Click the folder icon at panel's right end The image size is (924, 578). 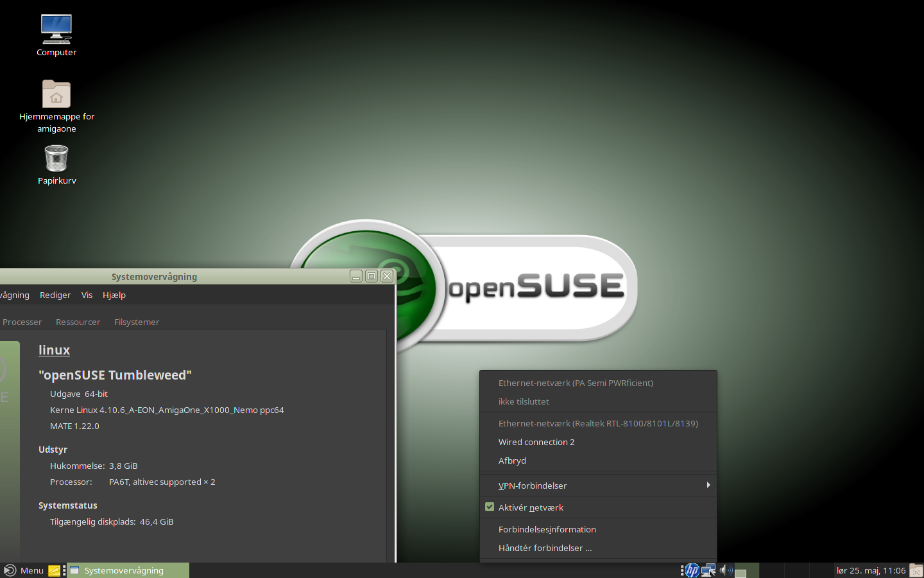click(x=916, y=570)
